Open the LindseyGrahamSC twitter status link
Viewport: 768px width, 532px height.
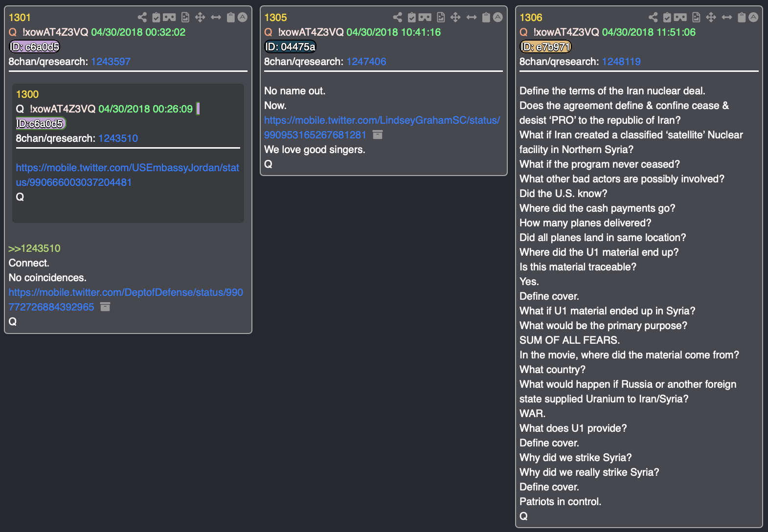(x=382, y=128)
